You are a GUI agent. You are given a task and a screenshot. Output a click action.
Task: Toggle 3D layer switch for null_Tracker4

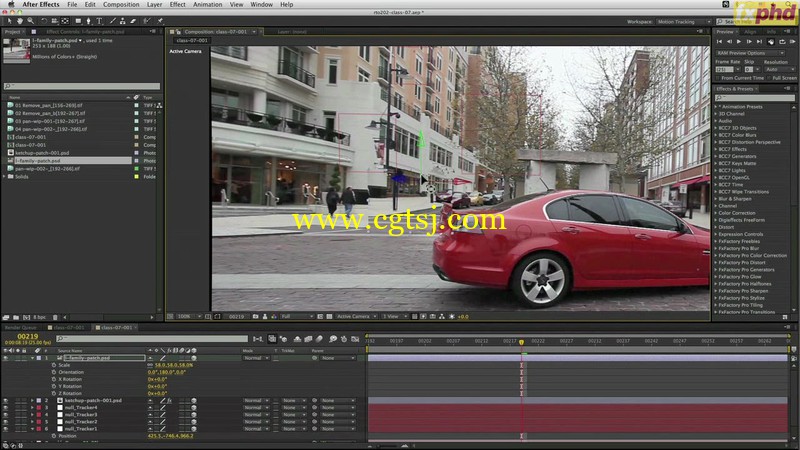click(x=194, y=408)
